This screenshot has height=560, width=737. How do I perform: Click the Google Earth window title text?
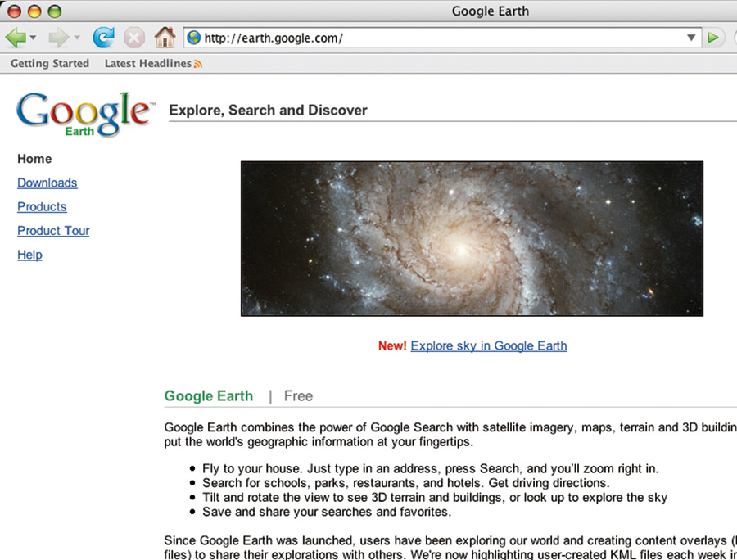click(491, 11)
